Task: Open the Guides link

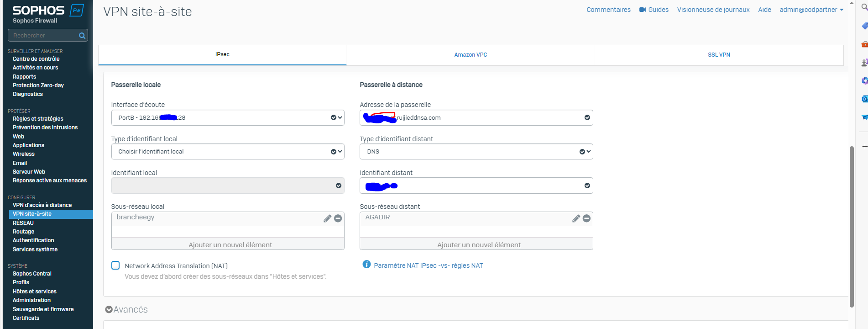Action: point(658,10)
